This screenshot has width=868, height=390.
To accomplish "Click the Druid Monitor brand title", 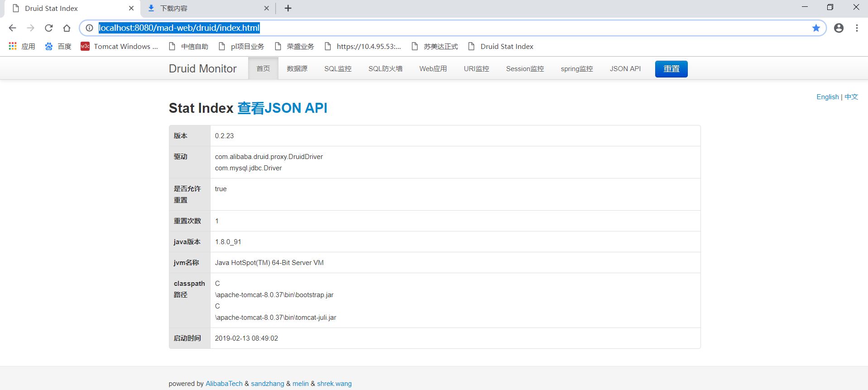I will pyautogui.click(x=202, y=68).
